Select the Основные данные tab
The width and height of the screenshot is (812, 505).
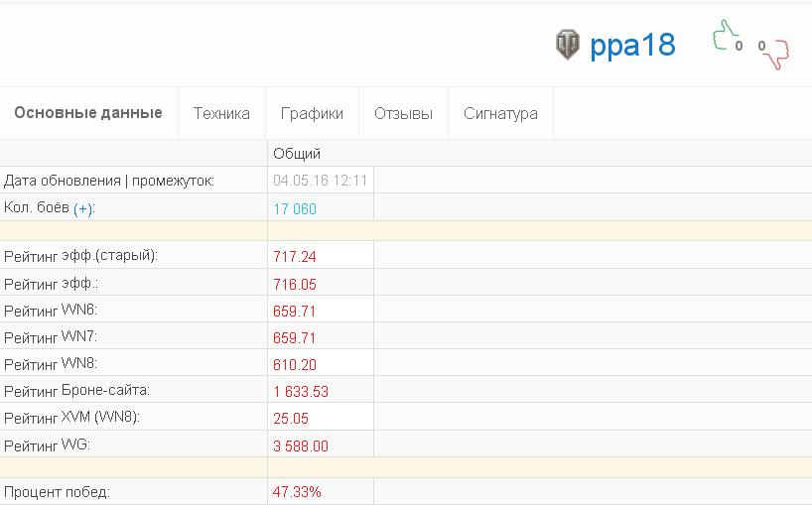tap(88, 113)
